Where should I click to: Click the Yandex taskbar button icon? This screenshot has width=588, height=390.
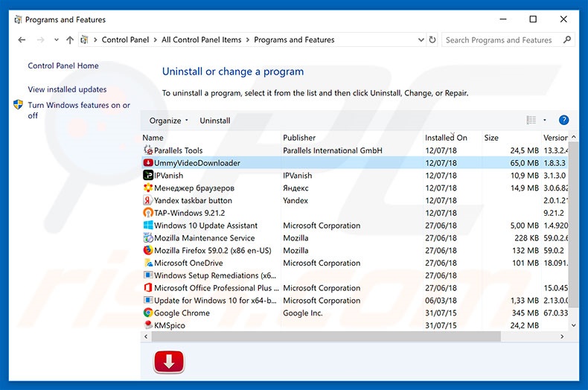coord(148,201)
